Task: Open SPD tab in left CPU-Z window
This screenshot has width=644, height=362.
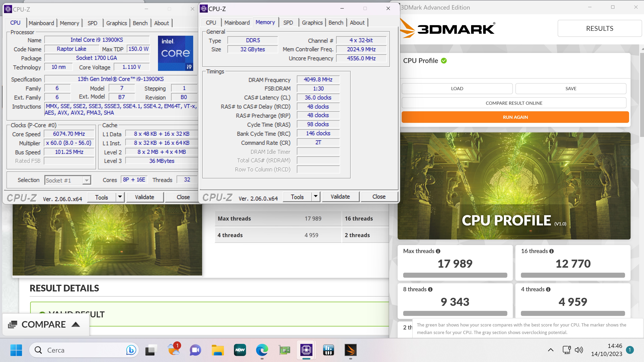Action: 93,23
